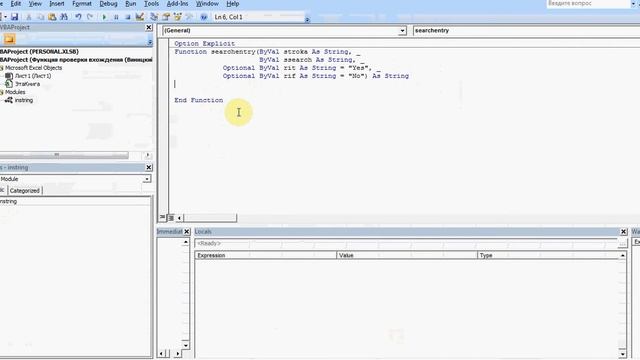Viewport: 640px width, 360px height.
Task: Click the code window horizontal scroll left arrow
Action: pos(179,218)
